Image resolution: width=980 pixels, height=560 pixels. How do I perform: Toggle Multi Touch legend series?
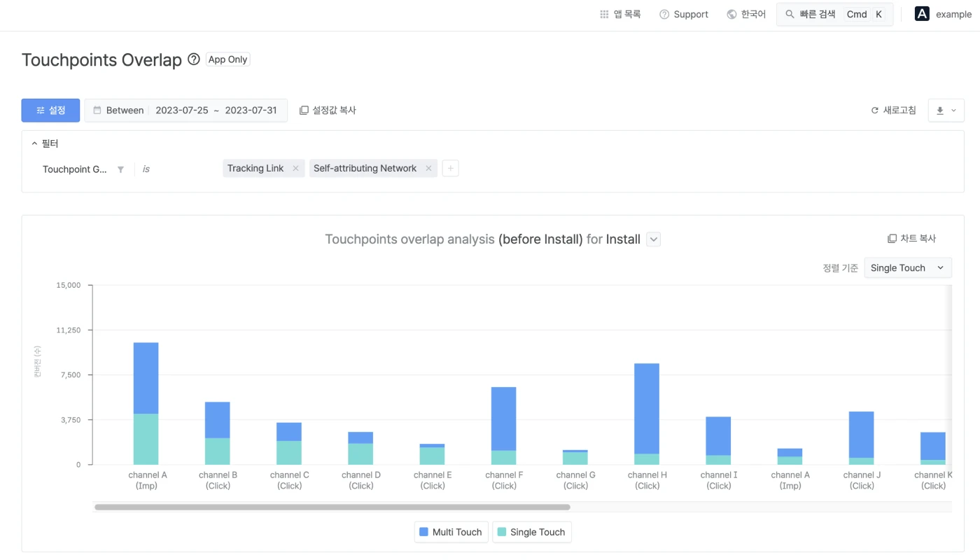pyautogui.click(x=451, y=532)
